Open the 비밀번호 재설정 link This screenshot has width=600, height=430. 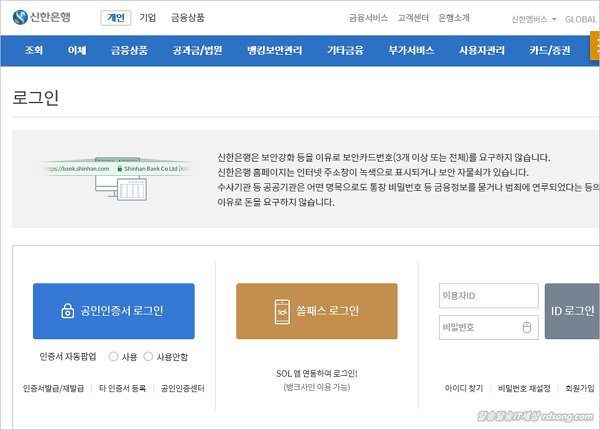523,388
